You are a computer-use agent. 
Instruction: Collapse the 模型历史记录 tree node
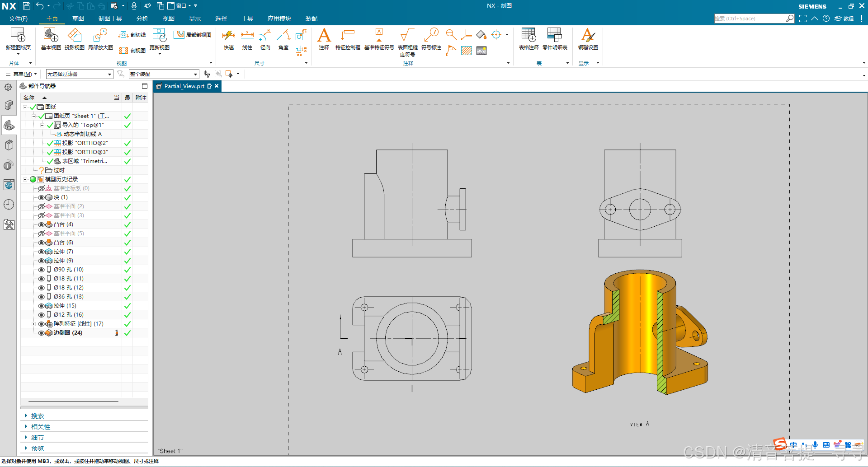25,179
